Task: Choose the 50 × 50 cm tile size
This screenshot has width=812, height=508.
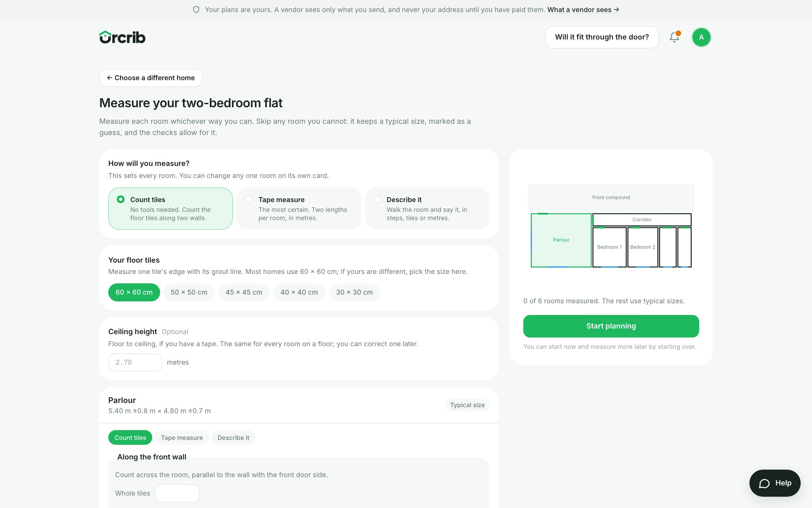Action: [189, 292]
